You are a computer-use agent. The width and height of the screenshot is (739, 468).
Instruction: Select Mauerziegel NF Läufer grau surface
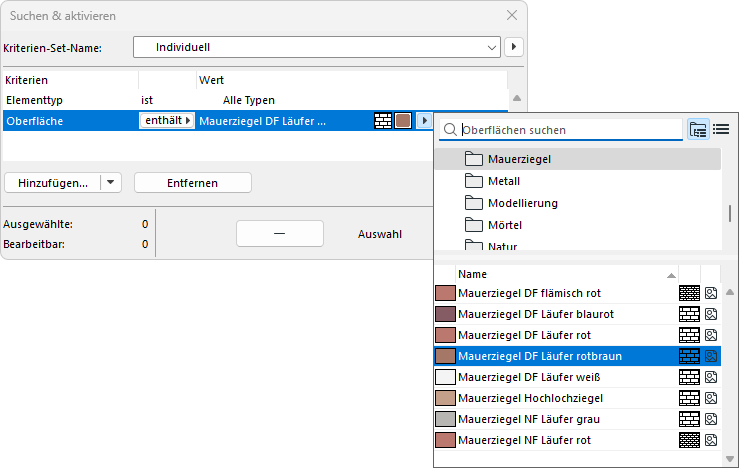(x=537, y=419)
